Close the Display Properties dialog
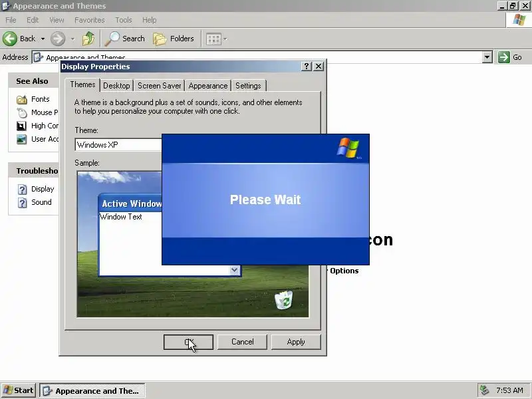The height and width of the screenshot is (399, 532). (x=319, y=66)
